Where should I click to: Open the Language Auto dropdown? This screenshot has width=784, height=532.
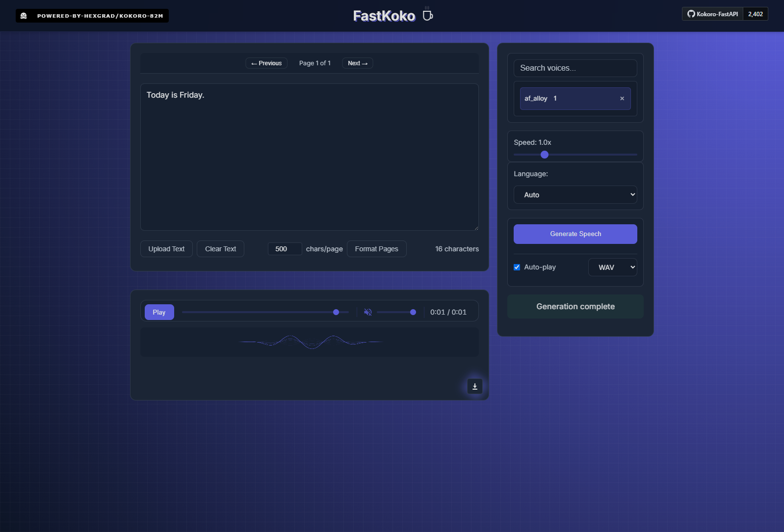click(x=575, y=195)
